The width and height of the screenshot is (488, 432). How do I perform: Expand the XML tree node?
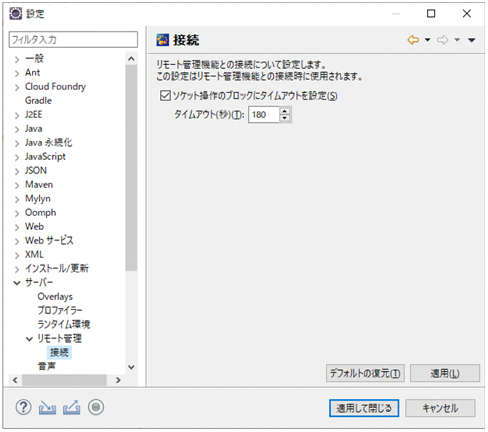[17, 255]
